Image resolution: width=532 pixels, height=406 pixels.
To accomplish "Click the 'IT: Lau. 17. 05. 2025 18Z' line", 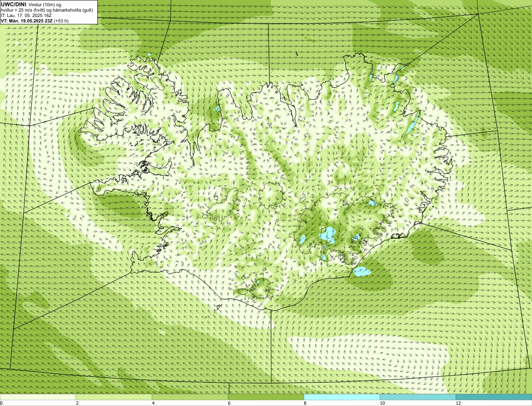I will coord(26,15).
